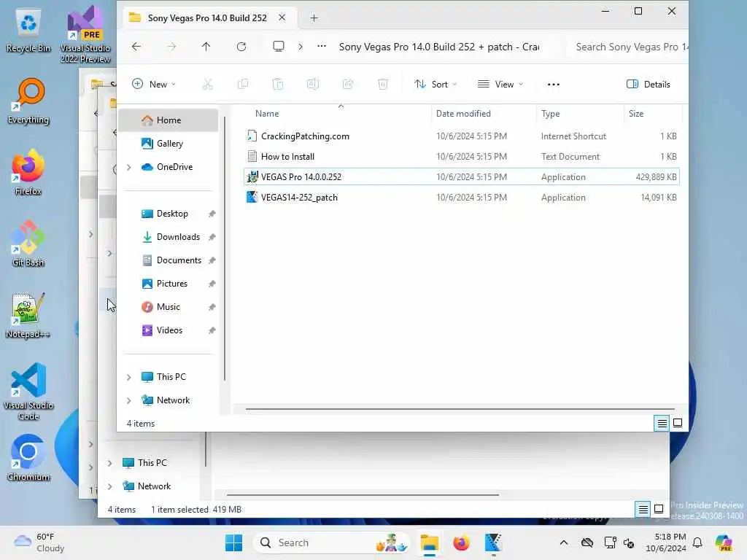Select CrackingPatching.com shortcut file
Image resolution: width=747 pixels, height=560 pixels.
[461, 136]
